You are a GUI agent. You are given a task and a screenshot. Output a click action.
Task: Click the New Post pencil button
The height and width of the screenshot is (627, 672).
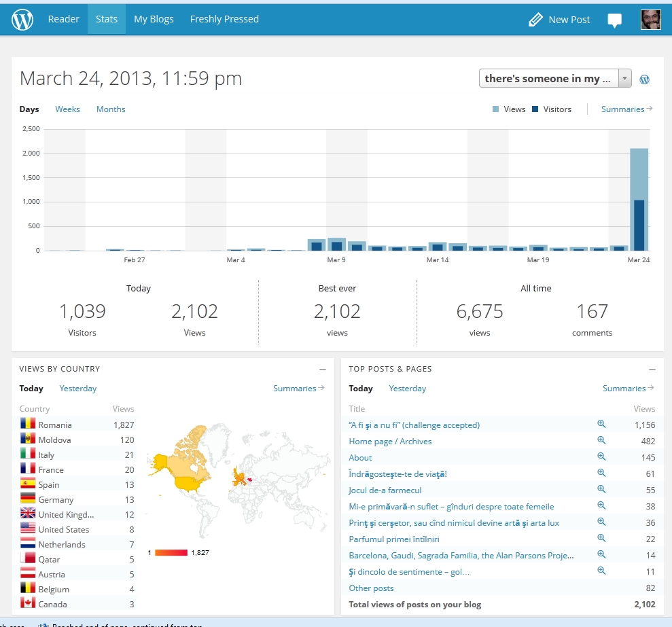click(559, 20)
